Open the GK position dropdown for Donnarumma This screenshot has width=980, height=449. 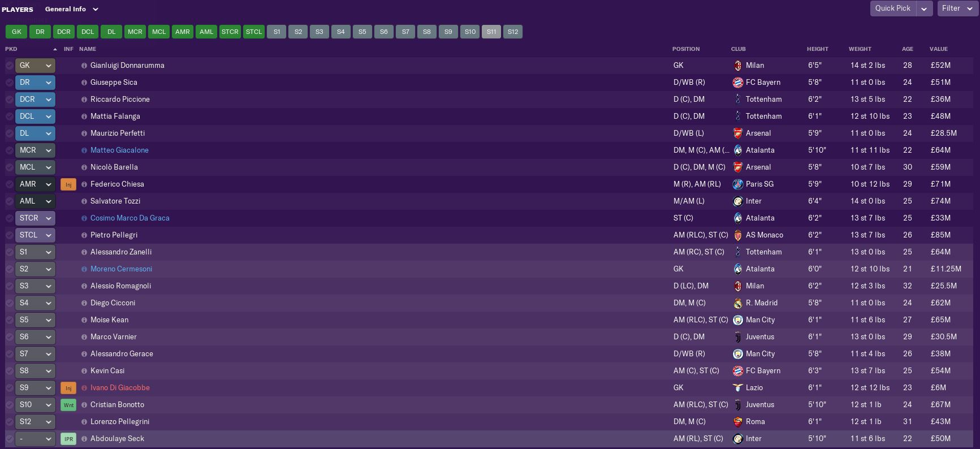(49, 66)
